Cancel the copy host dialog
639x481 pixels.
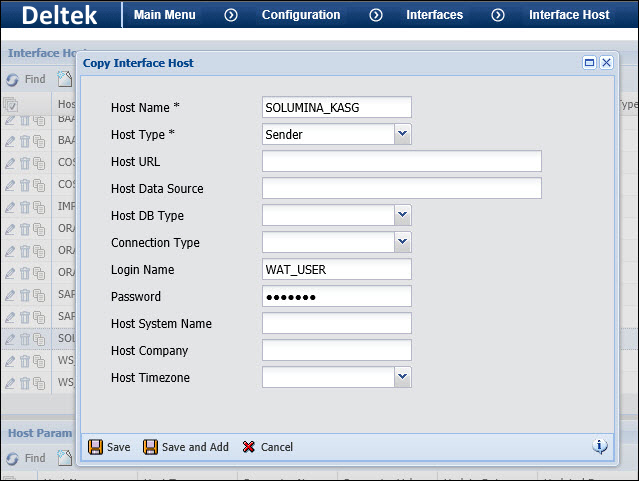click(x=267, y=447)
